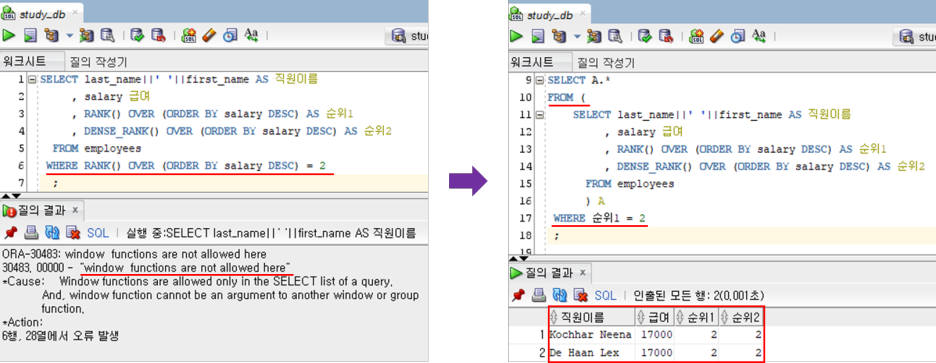This screenshot has width=936, height=363.
Task: Open Explain Plan in the subquery window
Action: (560, 35)
